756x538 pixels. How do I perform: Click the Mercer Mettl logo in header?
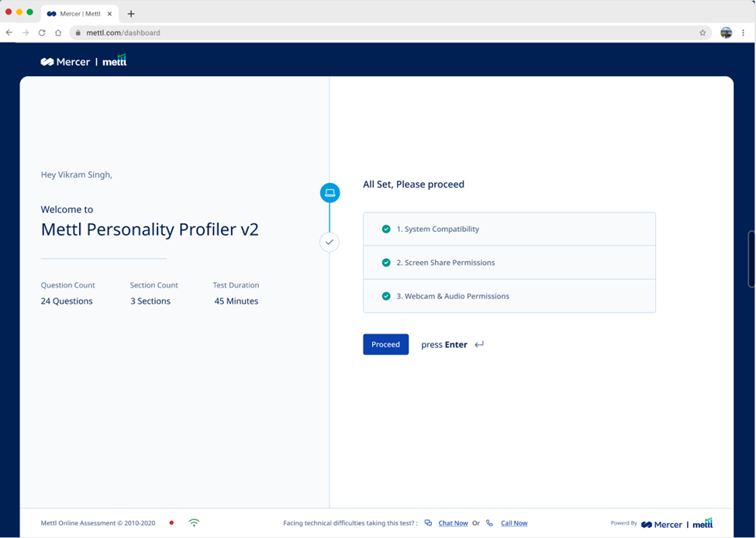(84, 61)
